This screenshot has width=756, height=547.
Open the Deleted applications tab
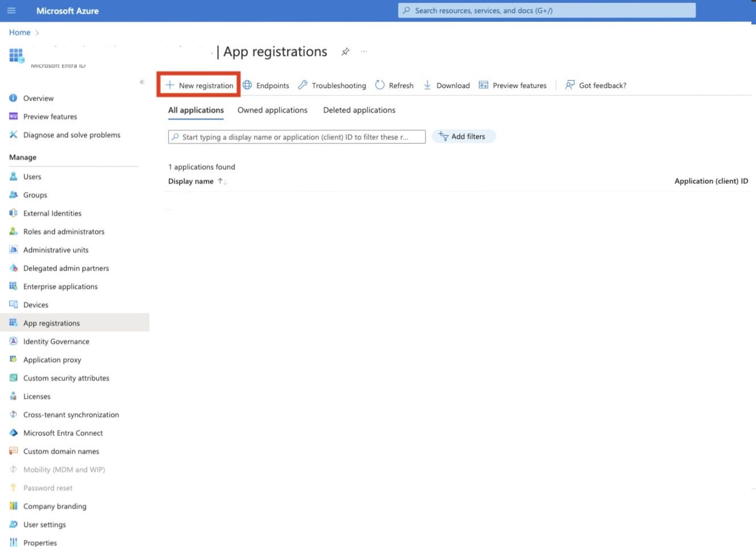[359, 110]
